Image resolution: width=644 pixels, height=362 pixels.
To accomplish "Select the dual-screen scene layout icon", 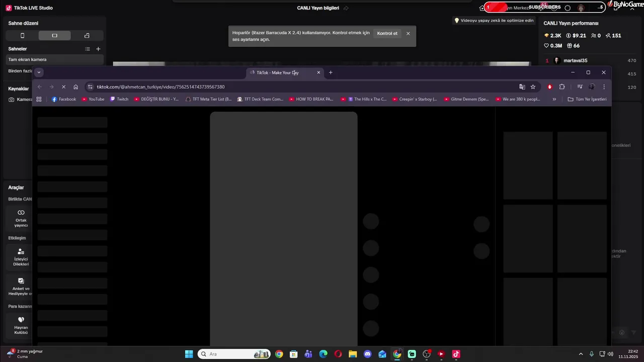I will pos(87,36).
